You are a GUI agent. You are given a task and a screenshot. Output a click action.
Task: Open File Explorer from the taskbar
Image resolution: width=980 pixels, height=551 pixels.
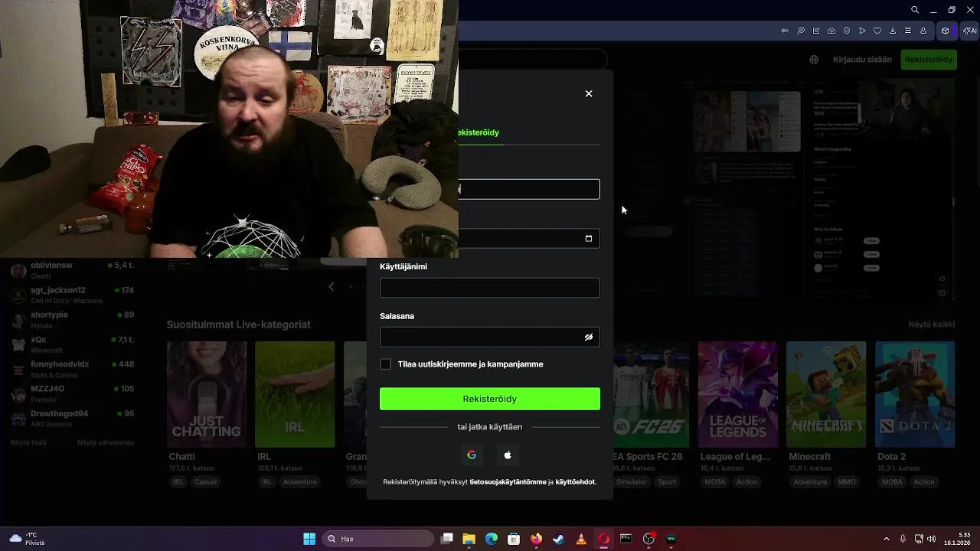point(469,539)
